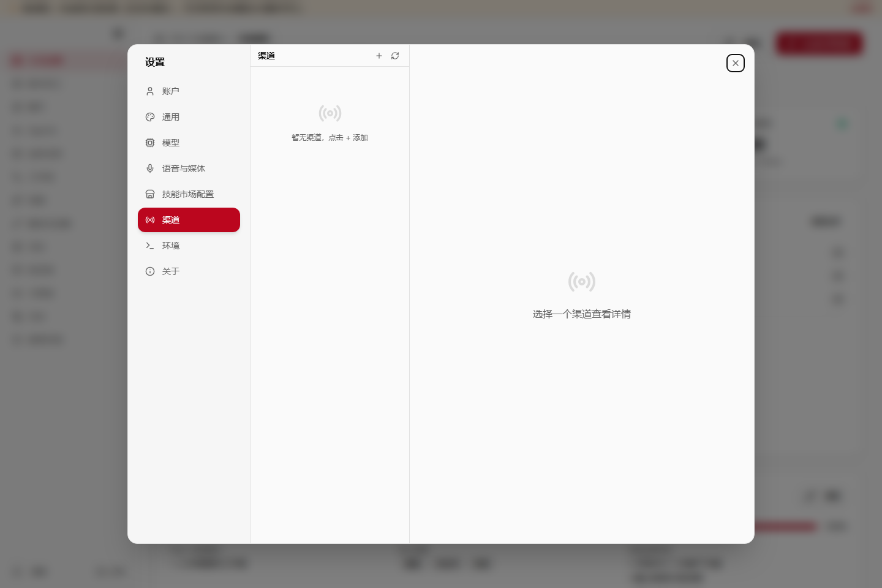882x588 pixels.
Task: Click the terminal icon beside 环境
Action: [150, 246]
